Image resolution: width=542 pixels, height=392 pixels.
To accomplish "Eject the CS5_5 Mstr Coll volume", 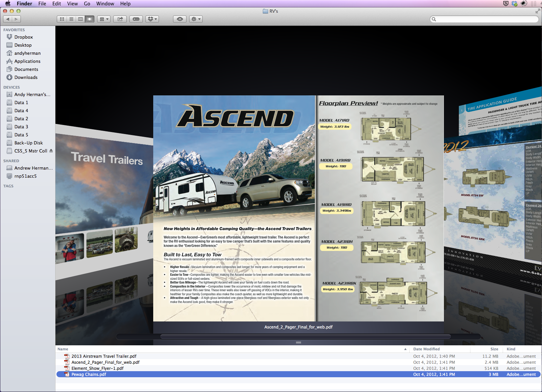I will click(51, 150).
